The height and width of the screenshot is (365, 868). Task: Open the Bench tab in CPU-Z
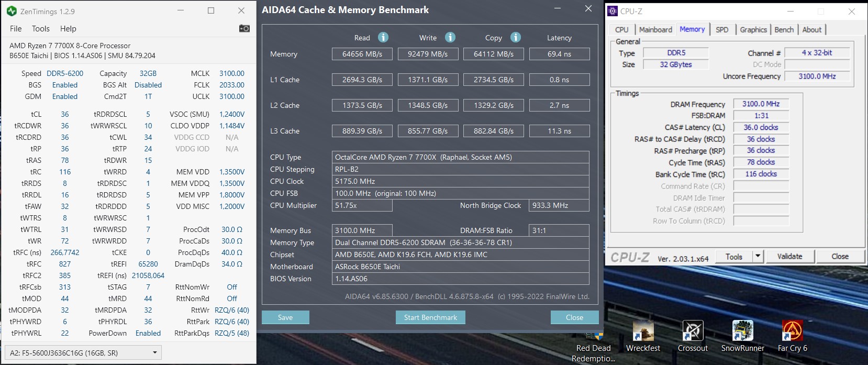(784, 30)
